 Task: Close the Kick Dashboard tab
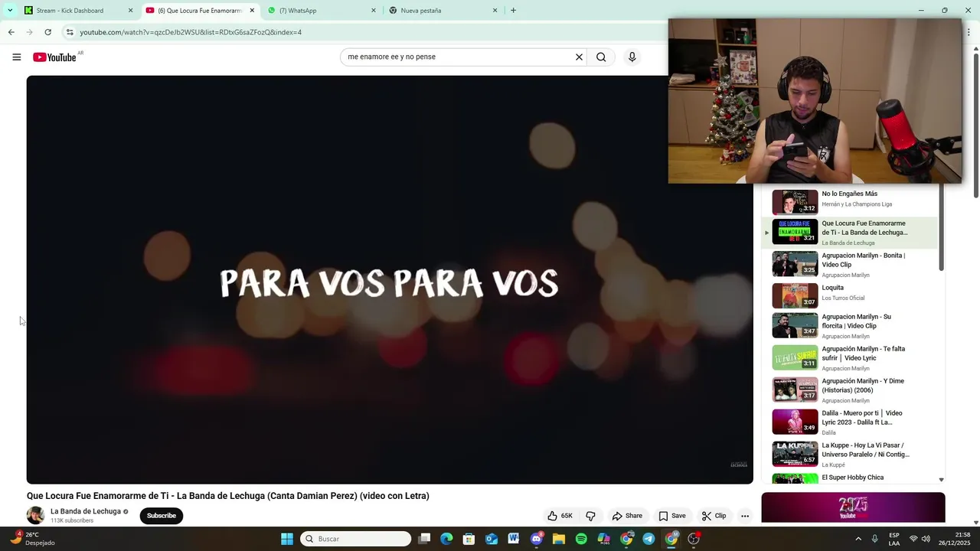[x=130, y=11]
